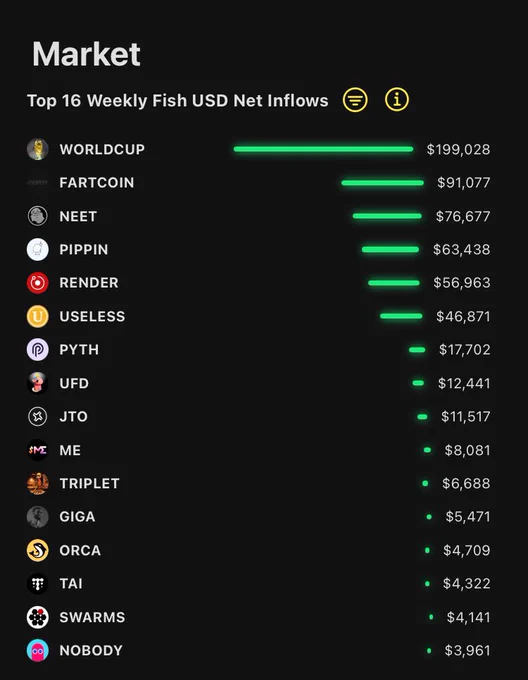Screen dimensions: 528x680
Task: Click the ORCA whale token icon
Action: [38, 550]
